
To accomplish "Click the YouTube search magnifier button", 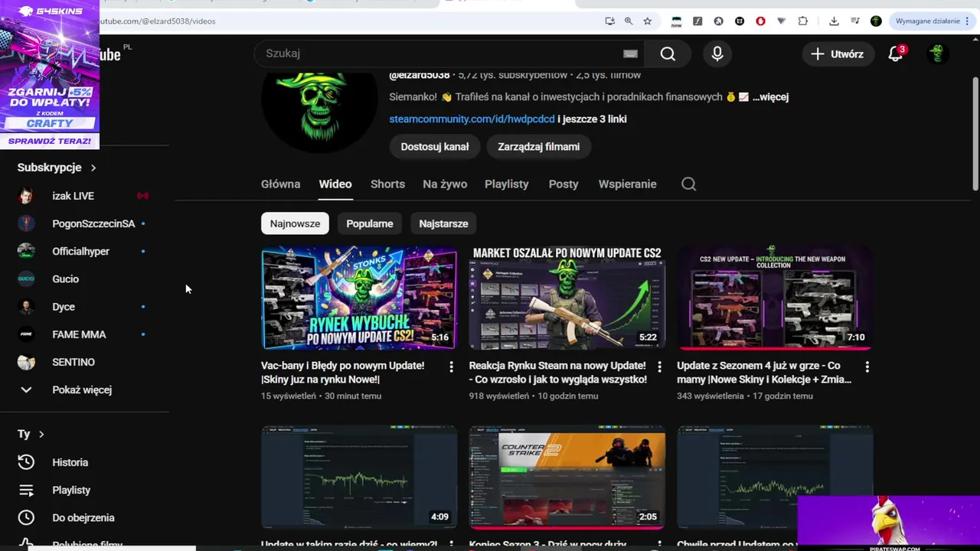I will pos(668,54).
